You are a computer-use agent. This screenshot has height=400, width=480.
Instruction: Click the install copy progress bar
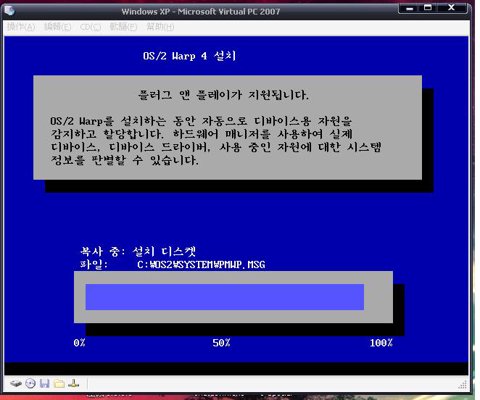(233, 297)
